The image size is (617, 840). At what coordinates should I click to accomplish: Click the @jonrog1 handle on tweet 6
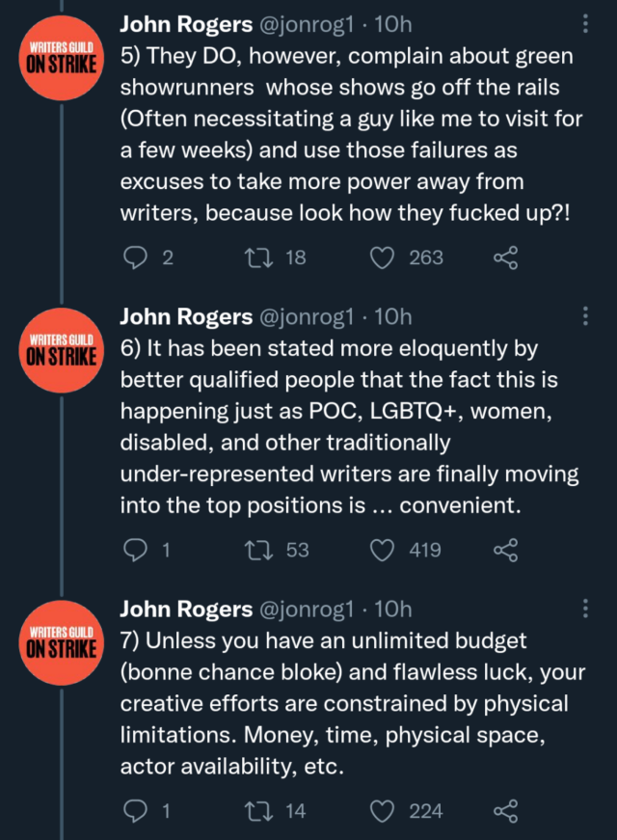pos(304,316)
